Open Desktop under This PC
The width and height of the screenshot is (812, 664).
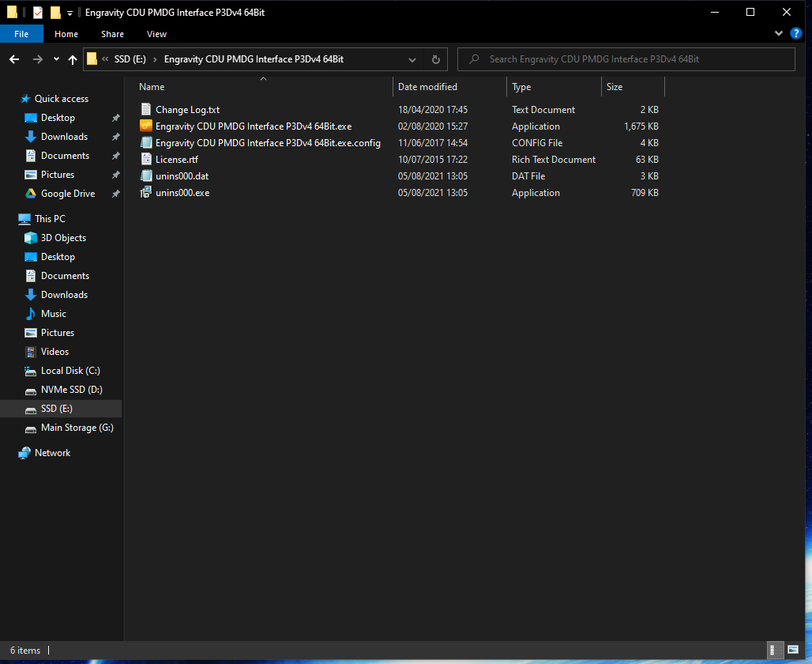pos(58,257)
